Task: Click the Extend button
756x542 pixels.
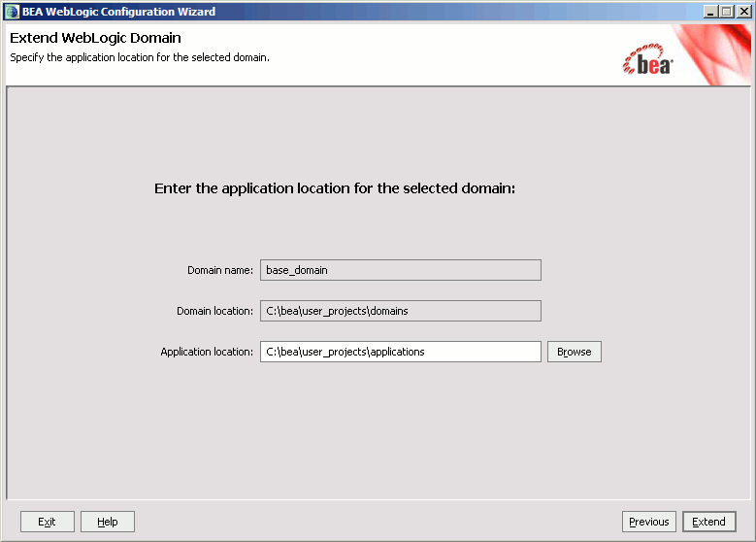Action: 708,522
